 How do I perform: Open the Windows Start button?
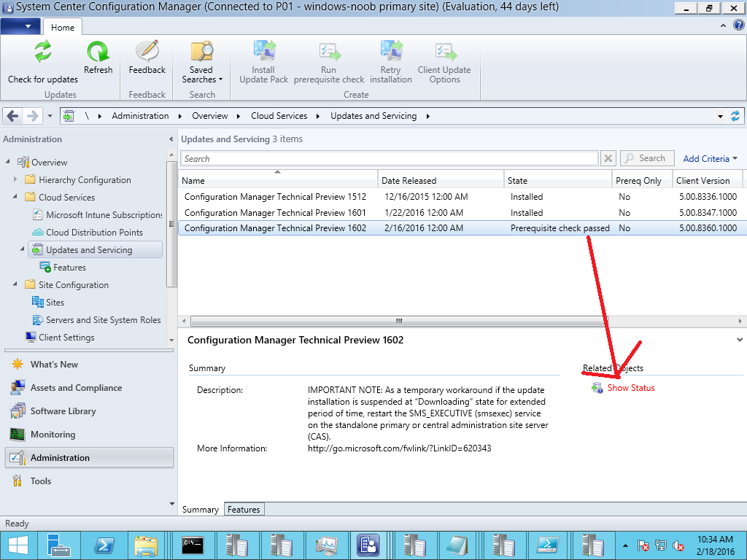18,545
